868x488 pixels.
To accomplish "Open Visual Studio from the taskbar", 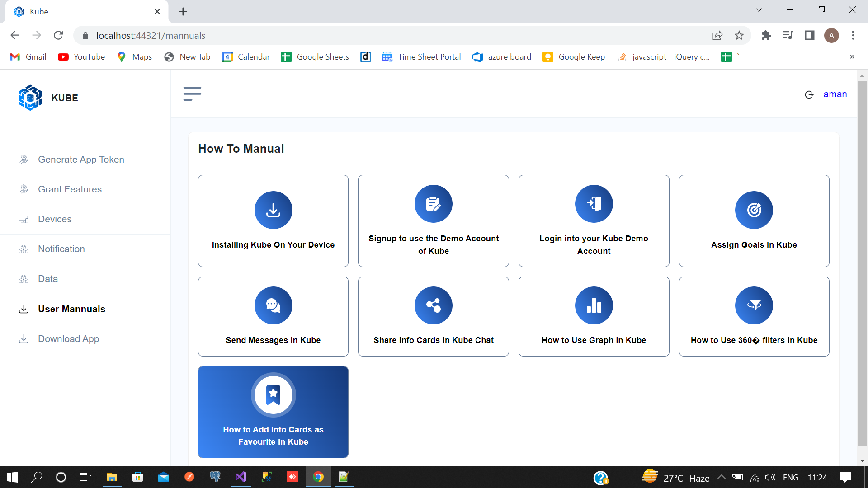I will (241, 477).
